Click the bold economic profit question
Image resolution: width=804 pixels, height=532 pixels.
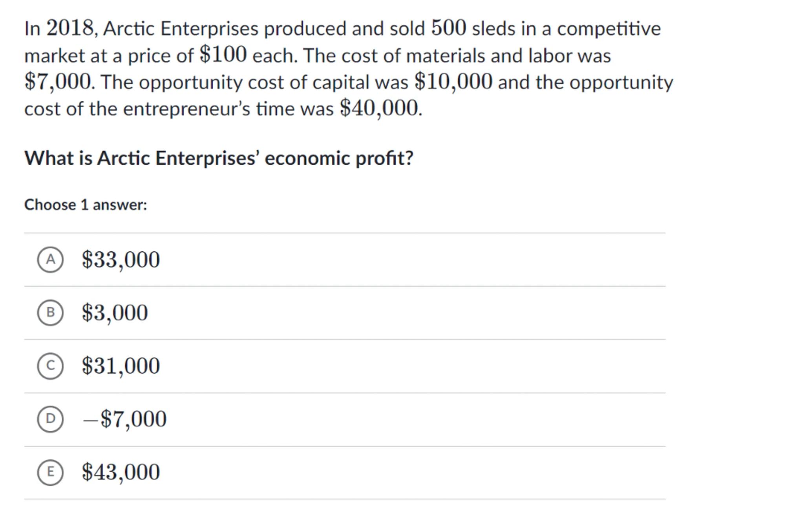coord(219,158)
